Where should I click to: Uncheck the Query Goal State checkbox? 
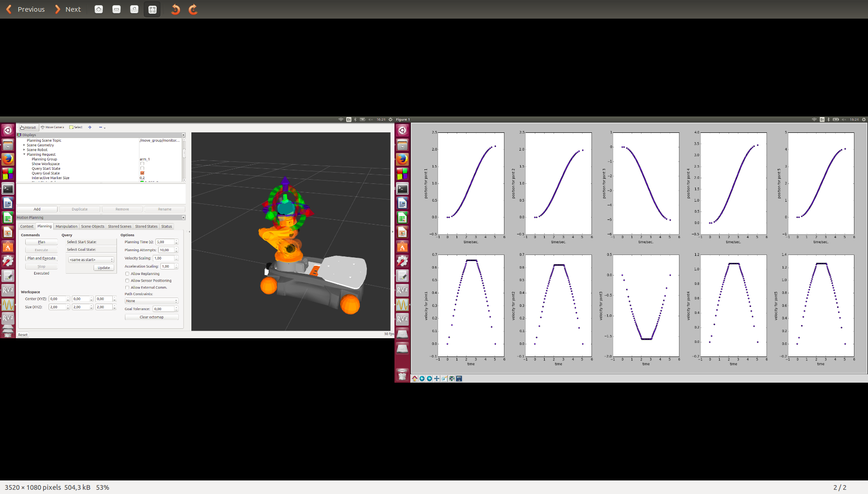click(x=142, y=173)
